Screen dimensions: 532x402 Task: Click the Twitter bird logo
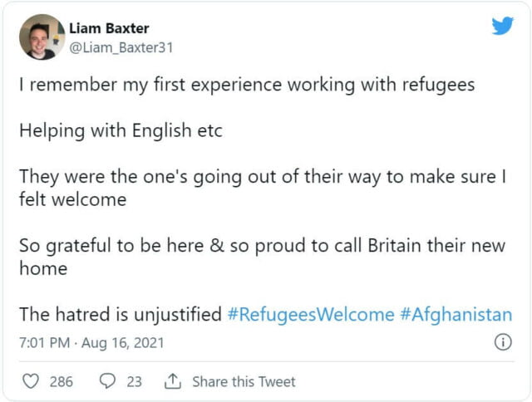point(502,26)
